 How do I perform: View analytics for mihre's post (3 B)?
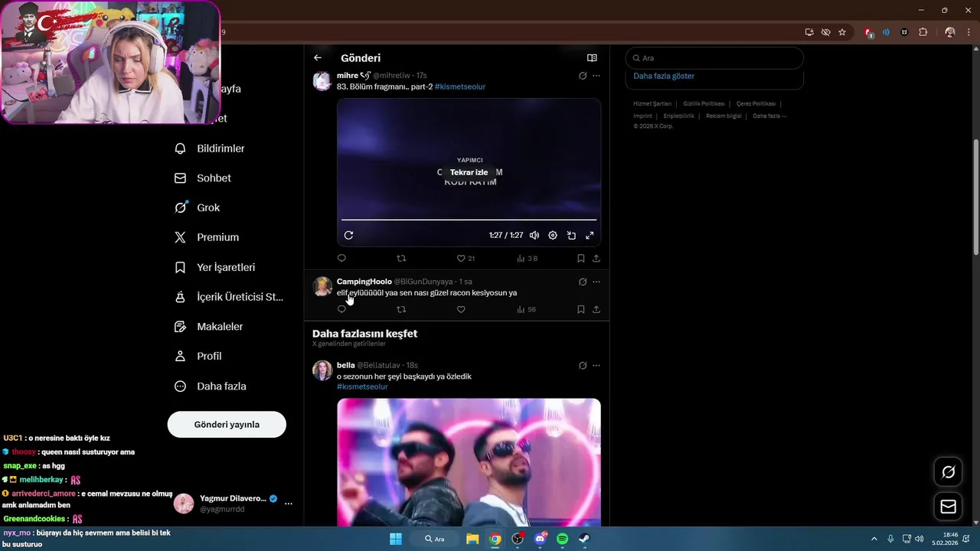click(x=527, y=259)
